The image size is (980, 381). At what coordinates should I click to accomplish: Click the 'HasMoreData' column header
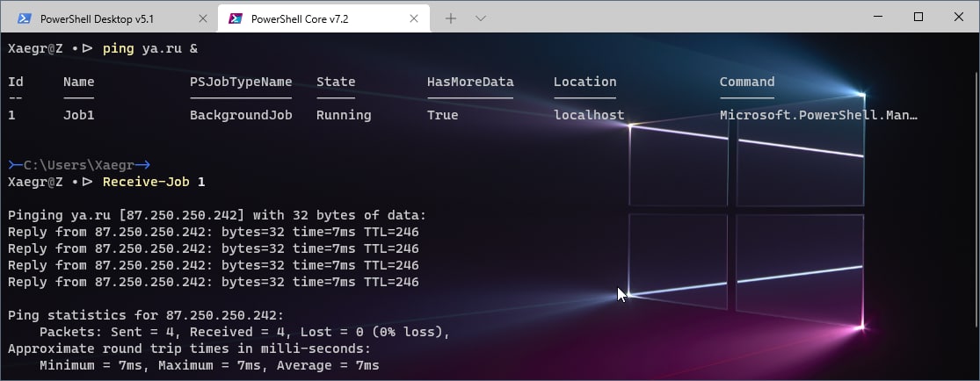[x=470, y=82]
